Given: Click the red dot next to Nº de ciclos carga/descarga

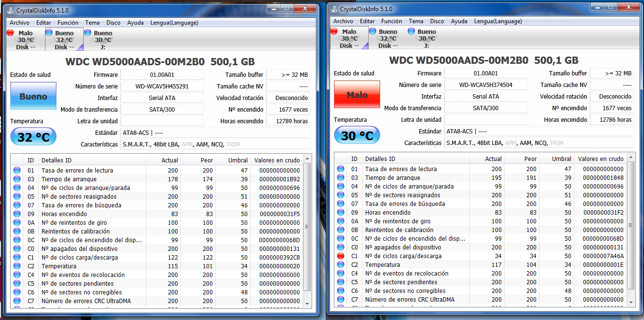Looking at the screenshot, I should click(340, 256).
